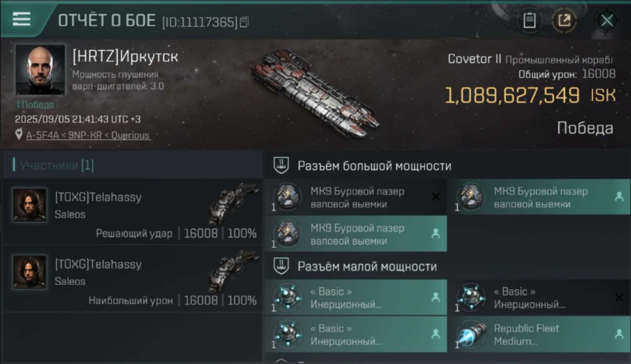Click the X mark on destroyed MK9 laser
Viewport: 631px width, 364px height.
435,197
